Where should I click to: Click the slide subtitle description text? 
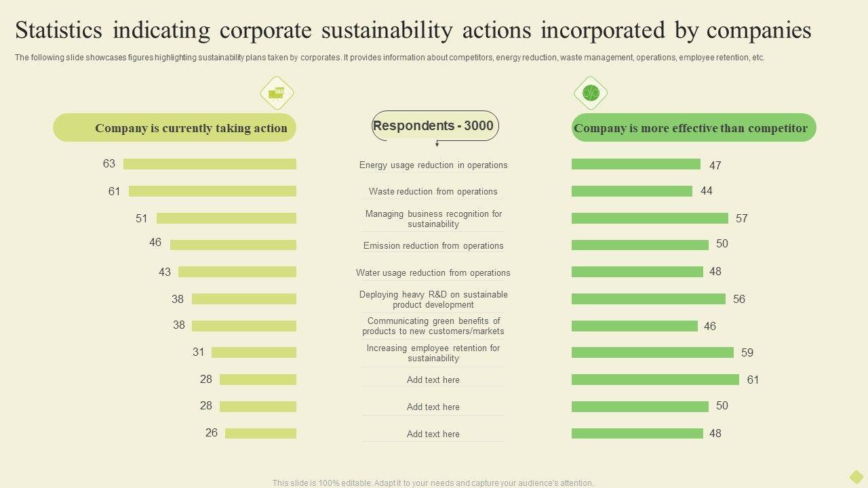(x=390, y=58)
